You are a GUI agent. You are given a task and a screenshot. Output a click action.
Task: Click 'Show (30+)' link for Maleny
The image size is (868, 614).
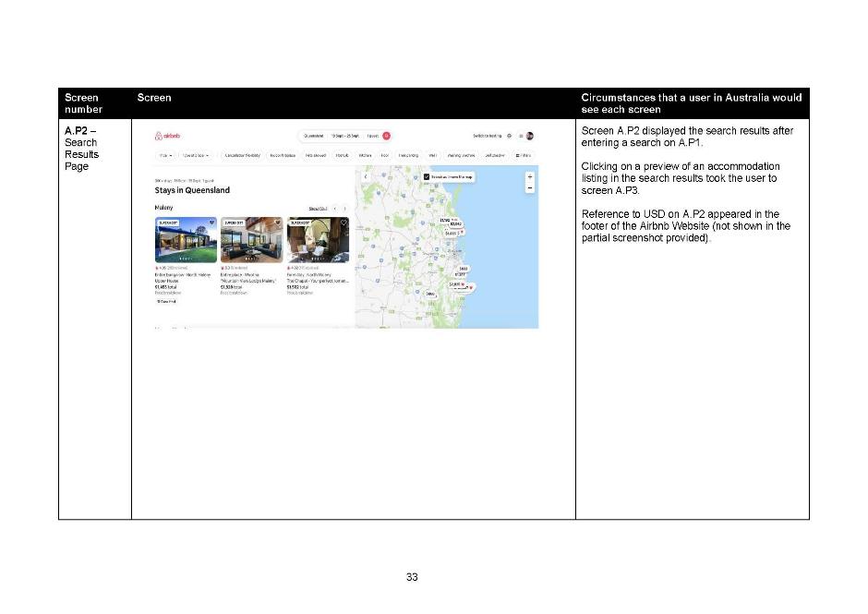[x=318, y=209]
